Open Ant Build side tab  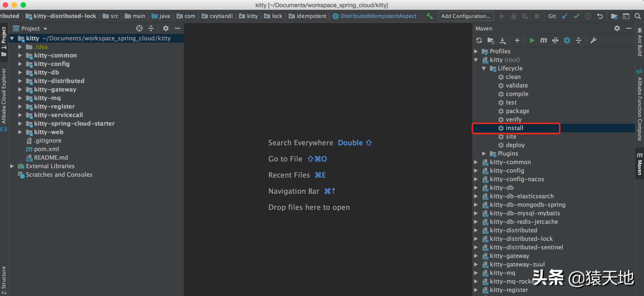pyautogui.click(x=640, y=42)
